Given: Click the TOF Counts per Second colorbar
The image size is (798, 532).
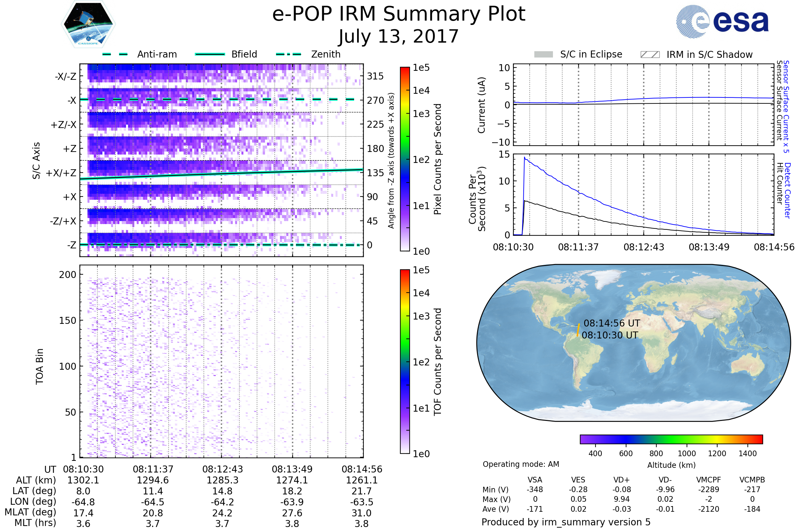Looking at the screenshot, I should [405, 361].
